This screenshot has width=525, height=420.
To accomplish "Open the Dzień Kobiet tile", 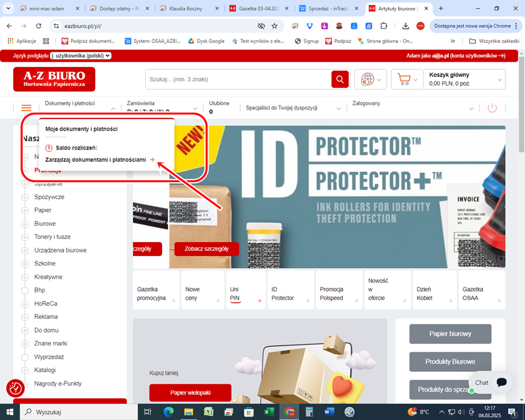I will (434, 290).
